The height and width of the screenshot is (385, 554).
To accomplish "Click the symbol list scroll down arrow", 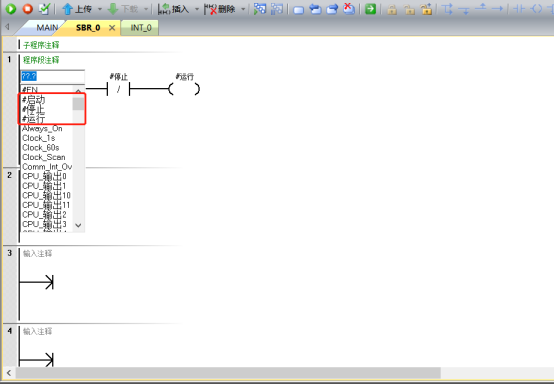I will [x=78, y=225].
